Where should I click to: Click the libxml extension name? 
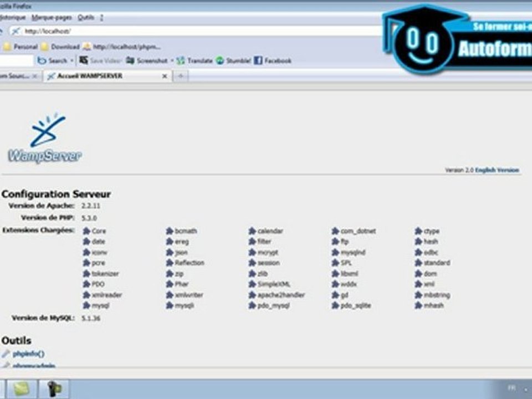[350, 274]
